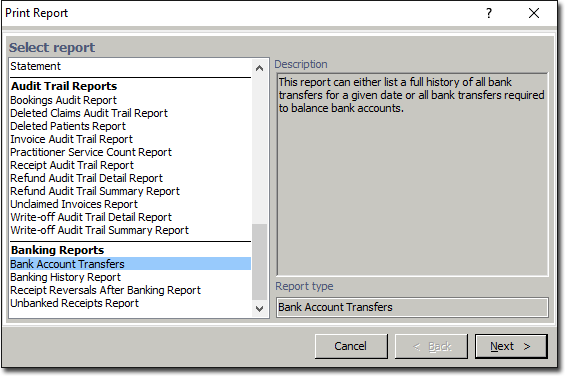The height and width of the screenshot is (376, 565).
Task: Click the report list scrollbar thumb
Action: (259, 262)
